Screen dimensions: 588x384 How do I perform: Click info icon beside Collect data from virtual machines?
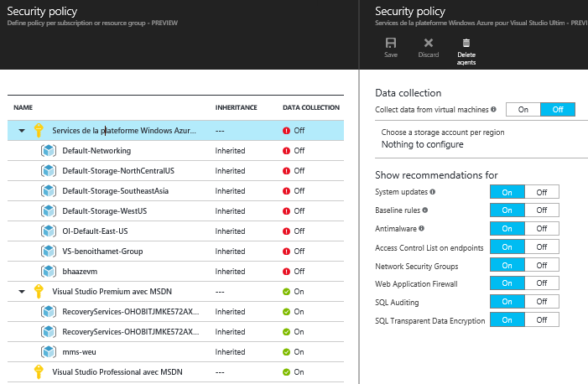[493, 109]
